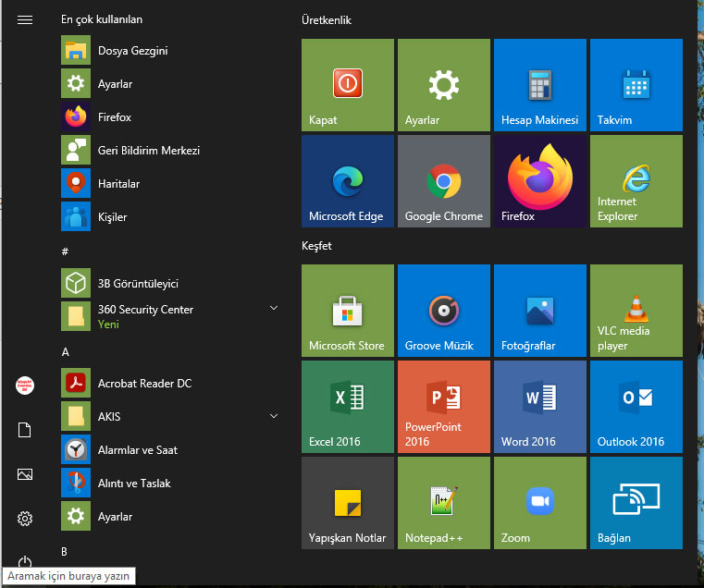This screenshot has height=588, width=704.
Task: Open Fotoğraflar photos tile
Action: [539, 310]
